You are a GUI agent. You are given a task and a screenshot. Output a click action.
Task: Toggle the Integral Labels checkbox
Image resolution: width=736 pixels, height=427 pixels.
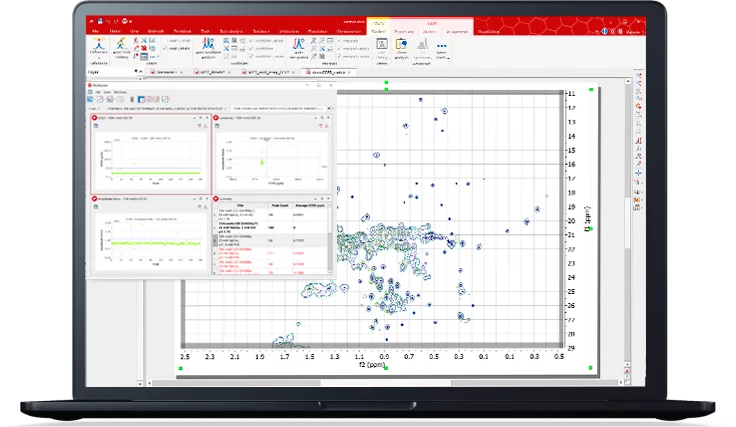[x=339, y=49]
